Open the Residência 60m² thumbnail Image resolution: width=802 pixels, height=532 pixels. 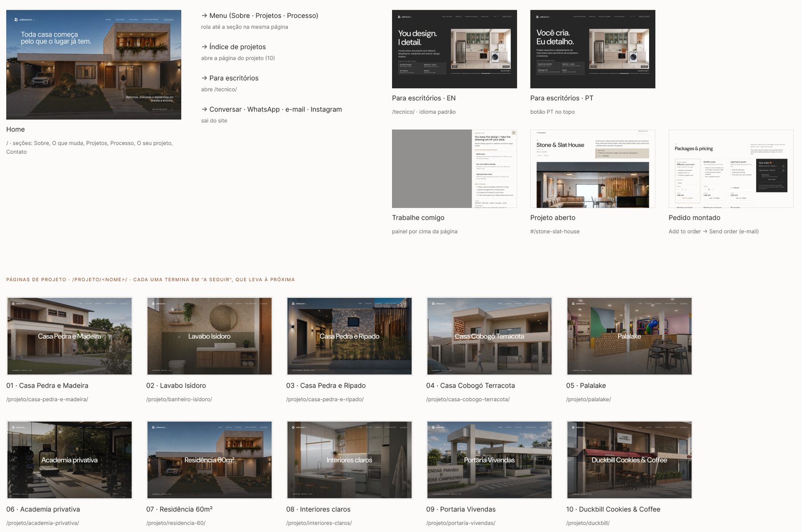coord(209,460)
